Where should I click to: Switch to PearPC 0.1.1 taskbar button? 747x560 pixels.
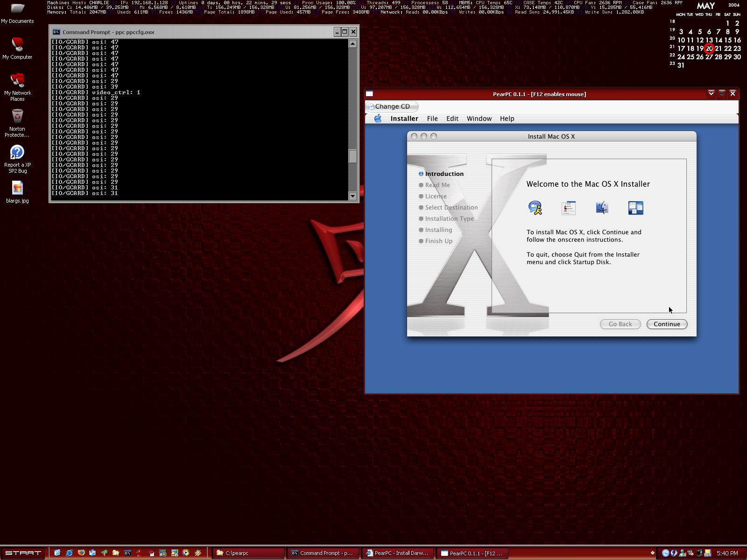473,553
